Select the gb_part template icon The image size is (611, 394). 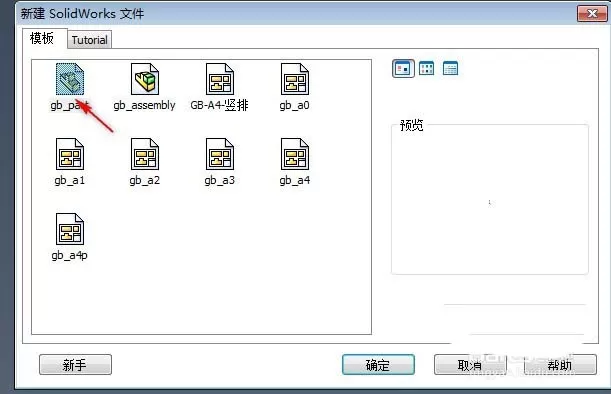[70, 79]
